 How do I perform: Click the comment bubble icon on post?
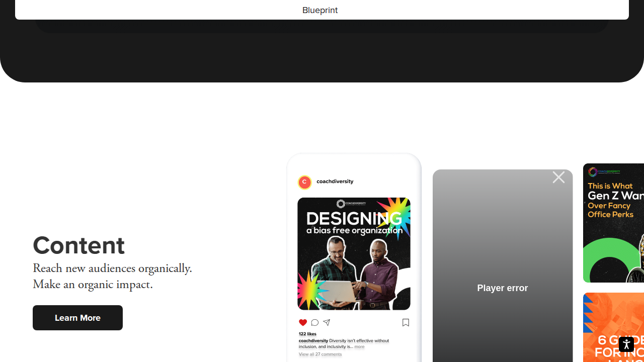click(315, 323)
